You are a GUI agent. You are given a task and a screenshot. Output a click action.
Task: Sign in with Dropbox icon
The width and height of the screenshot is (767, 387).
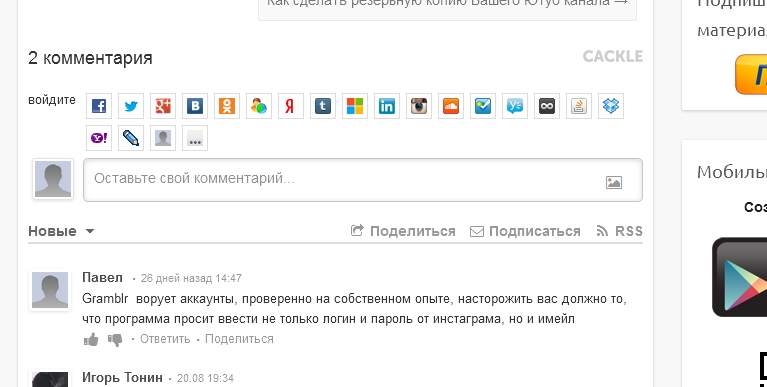[x=611, y=106]
